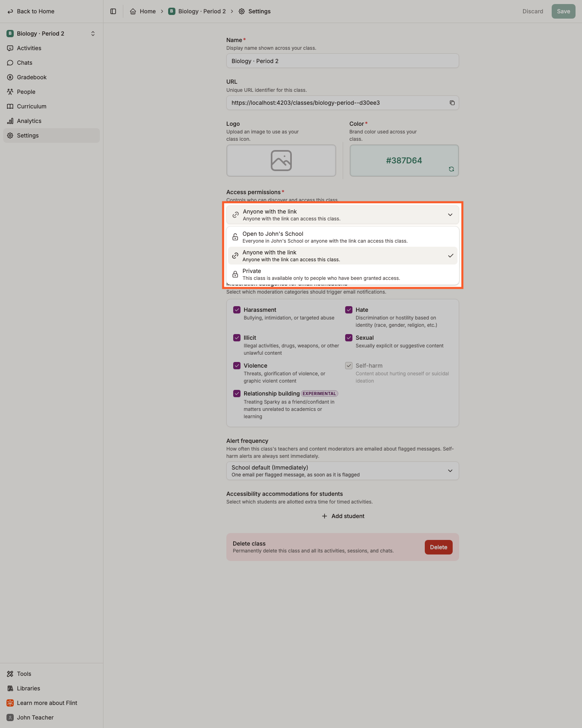Click link icon in the dropdown list's Anyone with the link row
582x728 pixels.
(235, 256)
